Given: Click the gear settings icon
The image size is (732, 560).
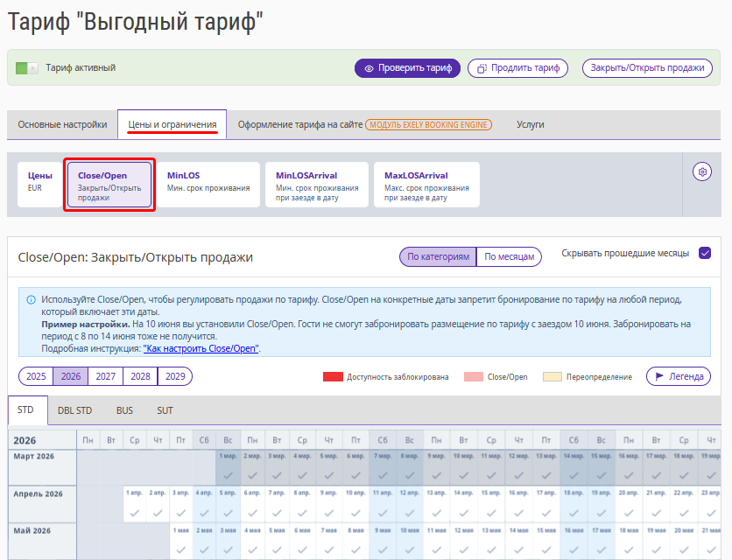Looking at the screenshot, I should 701,172.
